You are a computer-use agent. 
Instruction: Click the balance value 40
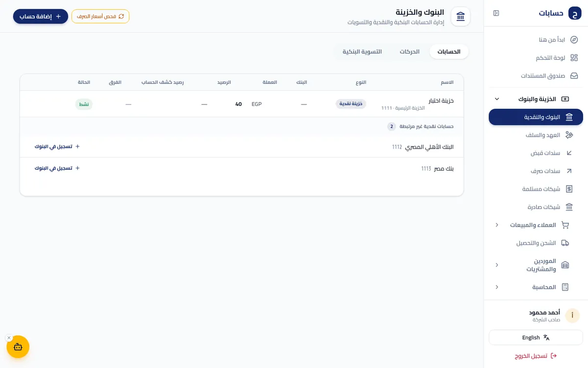[239, 104]
